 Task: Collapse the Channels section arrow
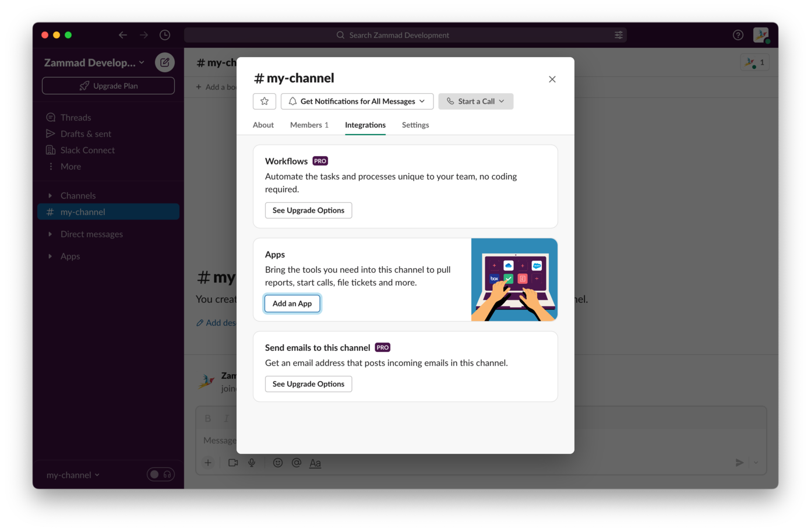[x=50, y=196]
